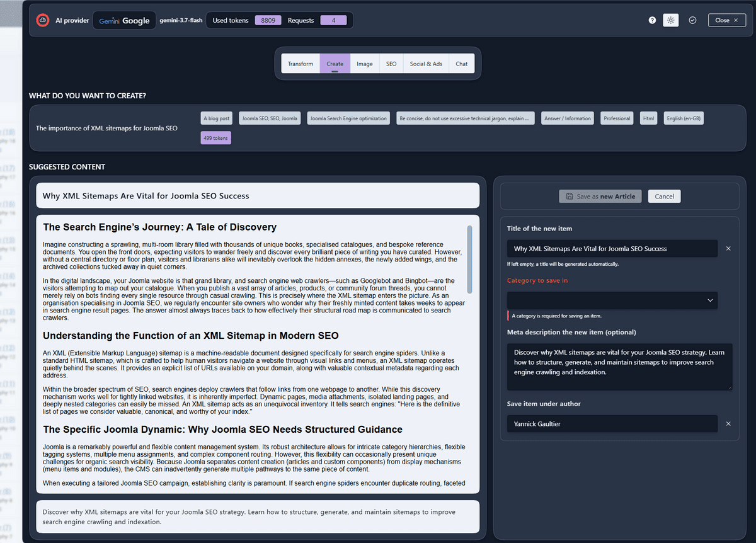Image resolution: width=756 pixels, height=543 pixels.
Task: Click the meta description textarea in right panel
Action: pos(620,367)
